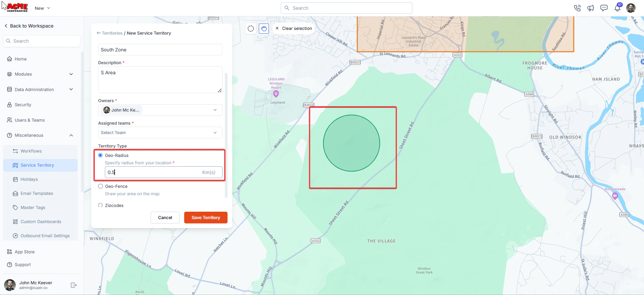Screen dimensions: 644x295
Task: Click the ACME Corporation logo
Action: point(17,7)
